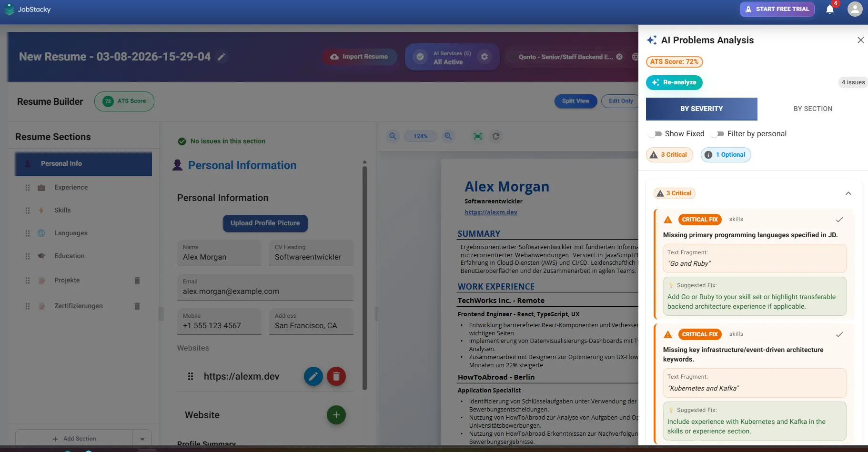868x452 pixels.
Task: Mark the Go and Ruby issue as fixed
Action: (x=839, y=220)
